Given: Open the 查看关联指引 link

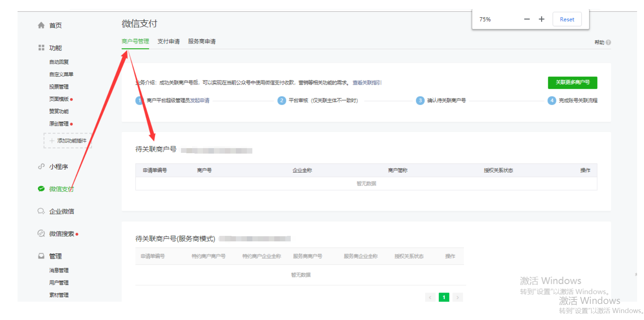Looking at the screenshot, I should 366,83.
